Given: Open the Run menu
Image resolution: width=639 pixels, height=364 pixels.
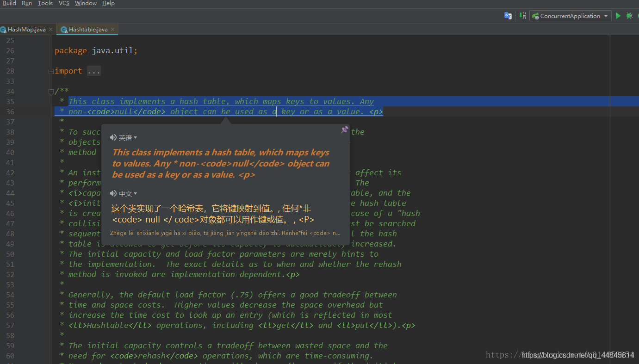Looking at the screenshot, I should (x=27, y=3).
